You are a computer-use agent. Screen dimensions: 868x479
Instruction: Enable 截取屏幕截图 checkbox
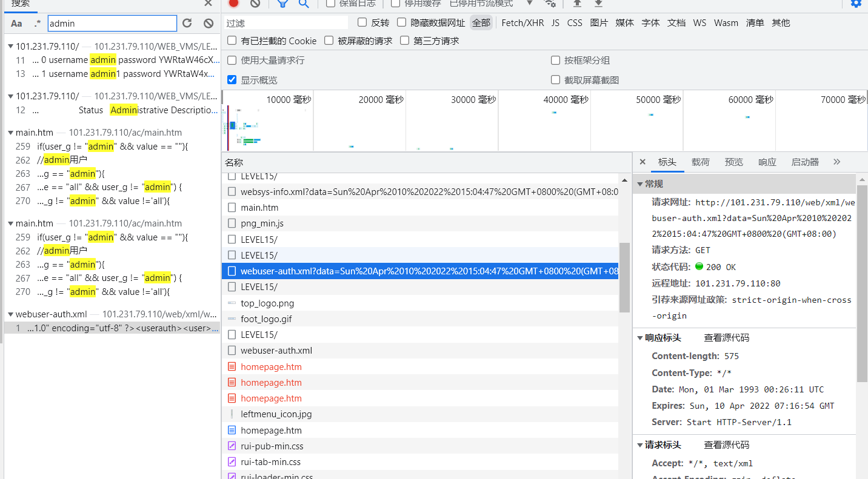click(555, 80)
